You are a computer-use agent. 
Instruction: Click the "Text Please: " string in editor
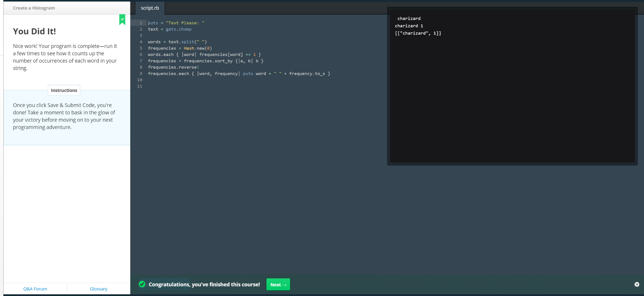tap(185, 23)
